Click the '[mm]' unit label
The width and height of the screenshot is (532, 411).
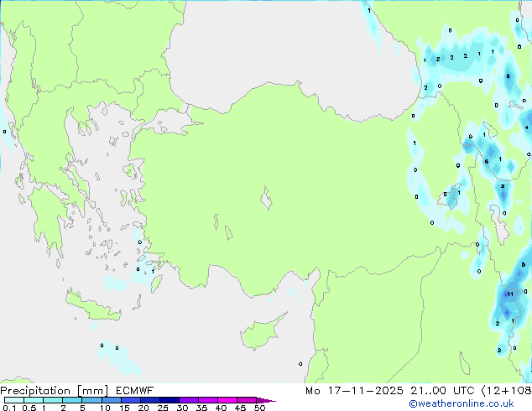point(92,391)
